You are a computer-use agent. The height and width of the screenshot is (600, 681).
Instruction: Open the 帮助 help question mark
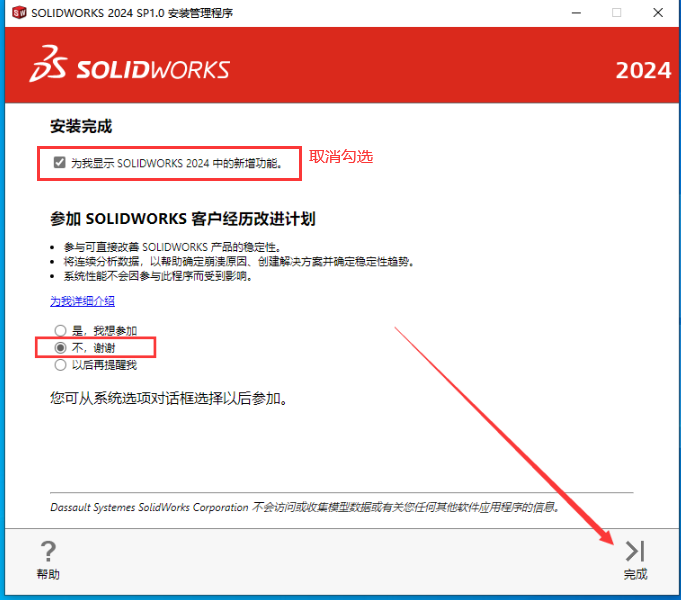click(x=48, y=560)
